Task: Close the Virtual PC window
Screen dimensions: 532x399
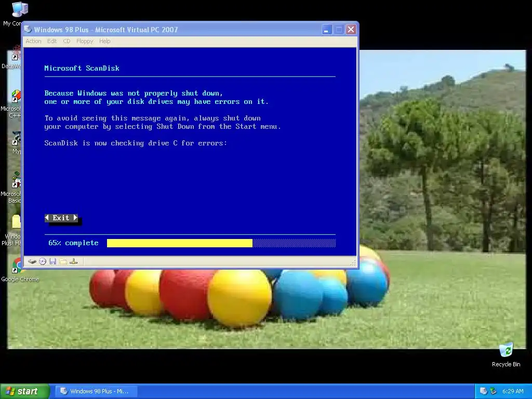Action: 351,30
